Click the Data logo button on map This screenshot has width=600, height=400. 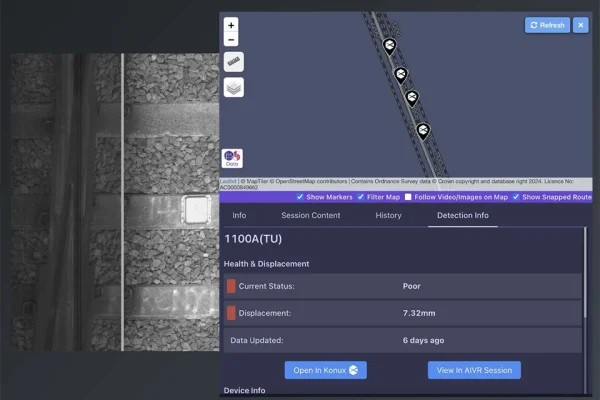pyautogui.click(x=232, y=158)
